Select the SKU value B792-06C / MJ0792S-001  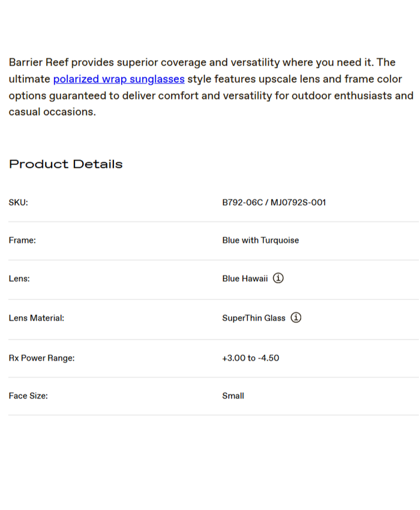[274, 202]
